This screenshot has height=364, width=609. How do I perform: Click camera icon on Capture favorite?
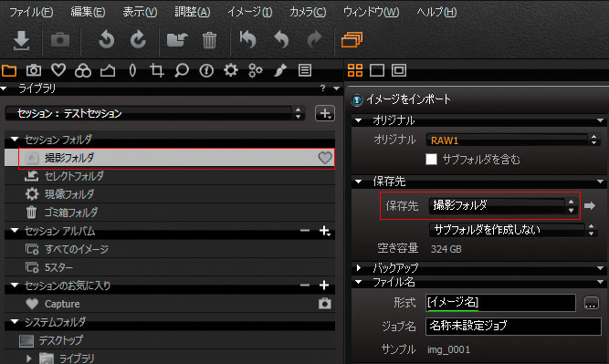pyautogui.click(x=325, y=304)
